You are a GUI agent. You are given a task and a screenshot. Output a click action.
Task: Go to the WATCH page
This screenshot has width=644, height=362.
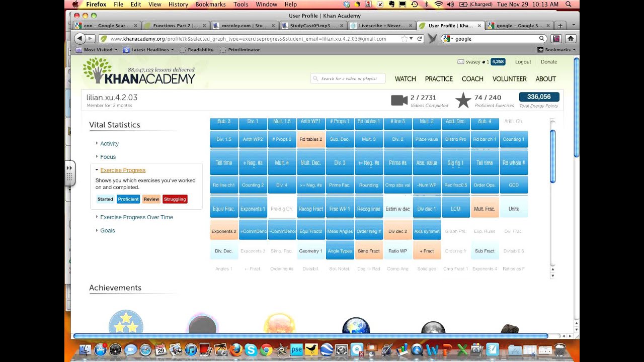point(406,79)
